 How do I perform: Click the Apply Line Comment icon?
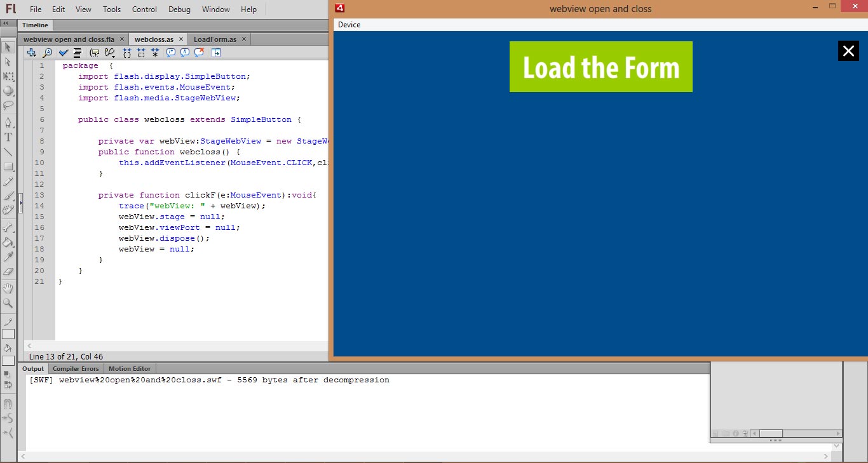pos(184,53)
